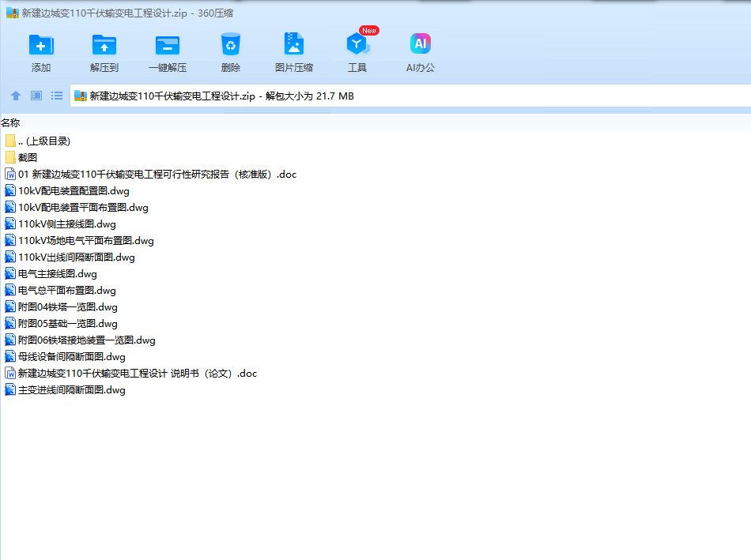
Task: Select the 01 可行性研究报告（核准版）.doc file
Action: pos(151,175)
